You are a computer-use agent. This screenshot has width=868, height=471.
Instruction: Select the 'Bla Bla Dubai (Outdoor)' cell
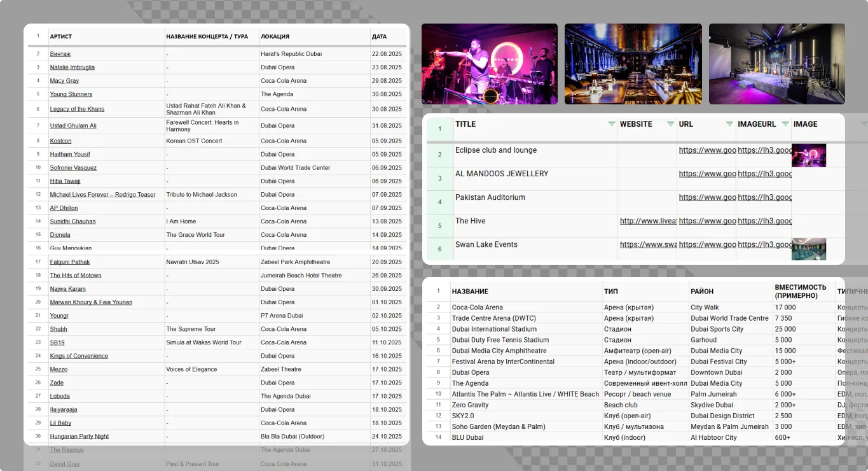[315, 437]
